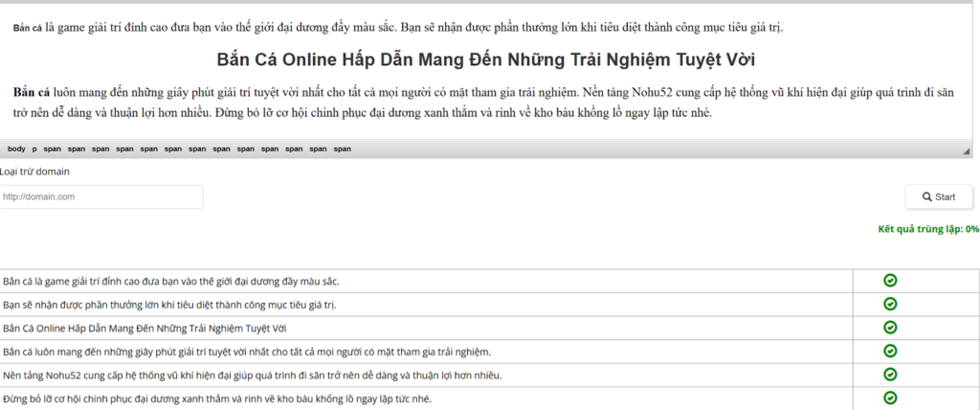This screenshot has width=980, height=410.
Task: Click result row text "Bạn sẽ nhận được phần thưởng"
Action: [169, 305]
